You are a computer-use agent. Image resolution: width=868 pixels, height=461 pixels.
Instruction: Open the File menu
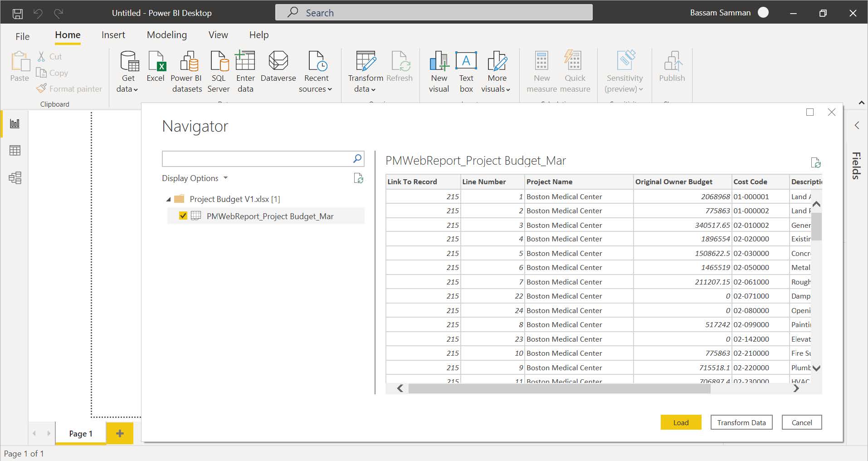22,36
